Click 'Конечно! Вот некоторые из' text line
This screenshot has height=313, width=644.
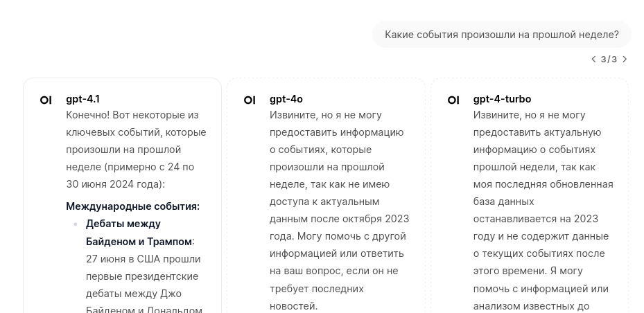[x=132, y=115]
